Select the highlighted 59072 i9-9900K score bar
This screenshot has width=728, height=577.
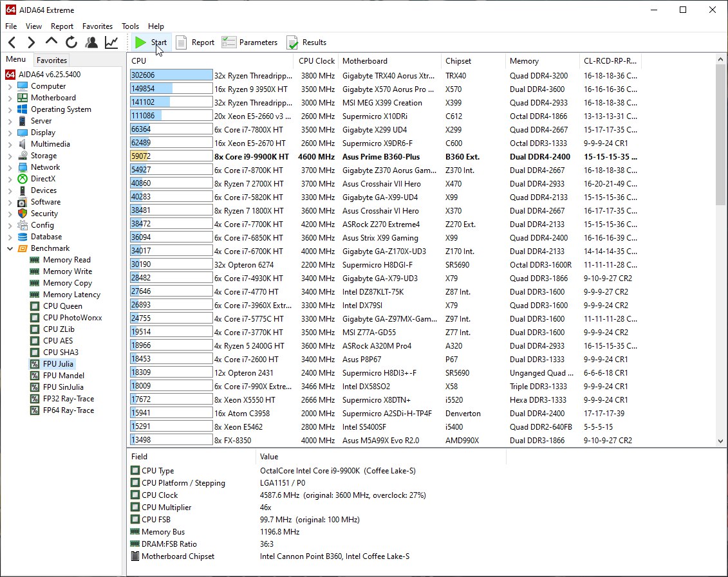click(171, 156)
